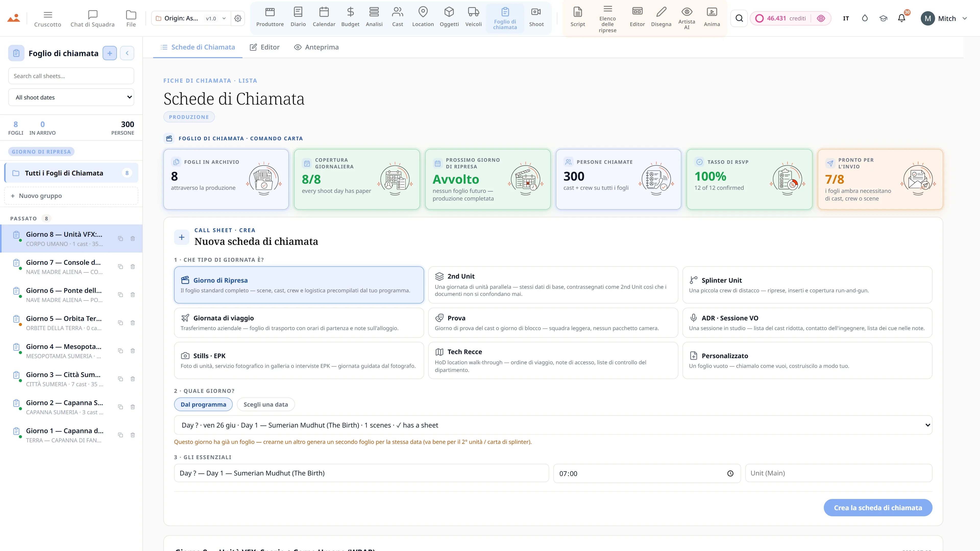Viewport: 980px width, 551px height.
Task: Click the Search call sheets field
Action: pos(71,76)
